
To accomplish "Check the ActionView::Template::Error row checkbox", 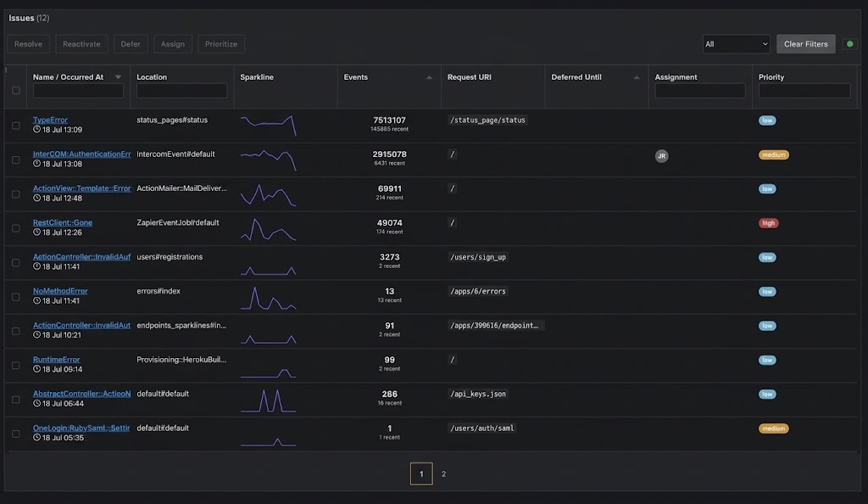I will click(15, 194).
